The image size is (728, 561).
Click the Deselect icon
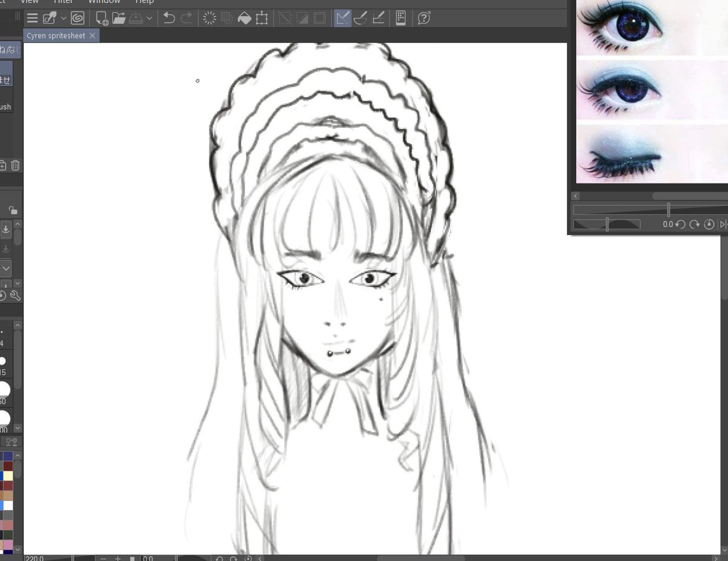point(285,18)
